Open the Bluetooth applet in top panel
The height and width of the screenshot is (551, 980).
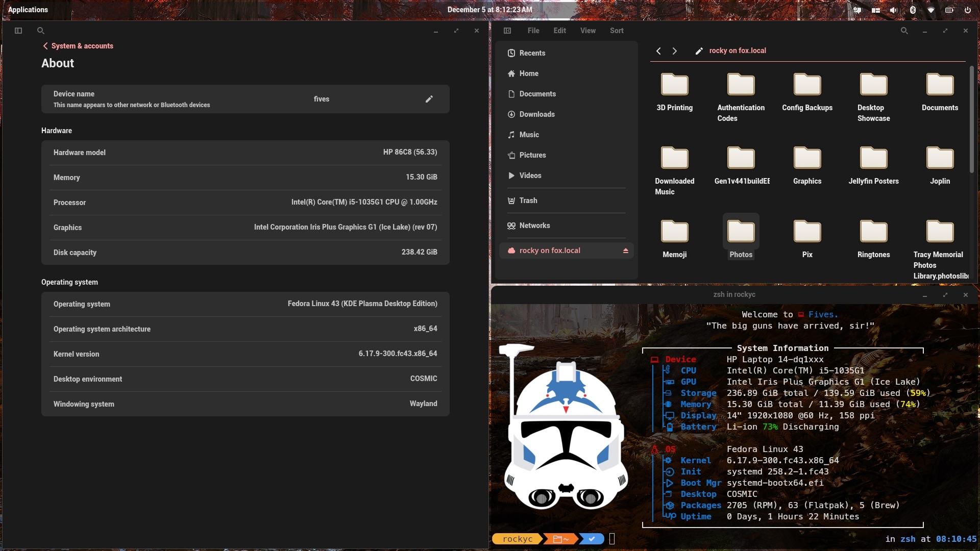[913, 10]
